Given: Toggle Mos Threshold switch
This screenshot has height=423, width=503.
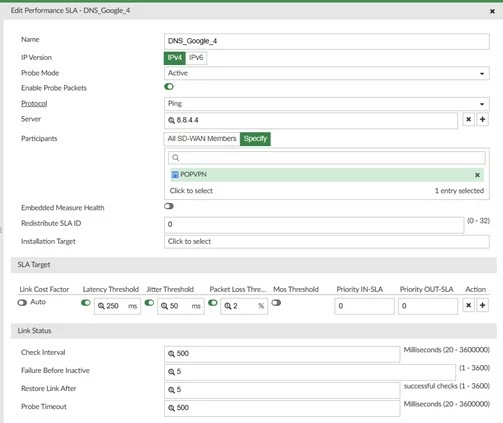Looking at the screenshot, I should pyautogui.click(x=276, y=303).
